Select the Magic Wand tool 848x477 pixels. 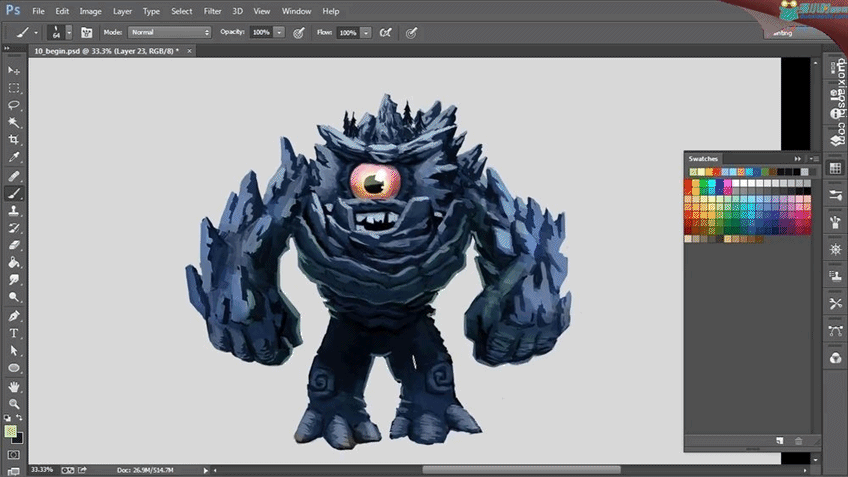click(14, 122)
